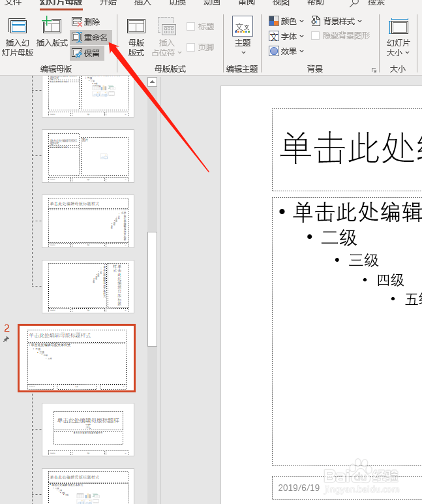Viewport: 422px width, 504px height.
Task: Toggle Hide Background Graphics checkbox
Action: (316, 36)
